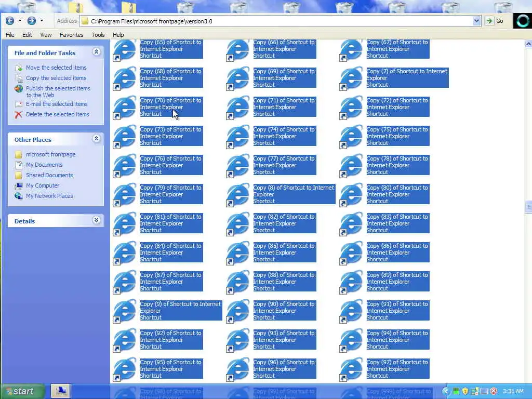The image size is (532, 399).
Task: Open the Tools menu
Action: click(98, 35)
